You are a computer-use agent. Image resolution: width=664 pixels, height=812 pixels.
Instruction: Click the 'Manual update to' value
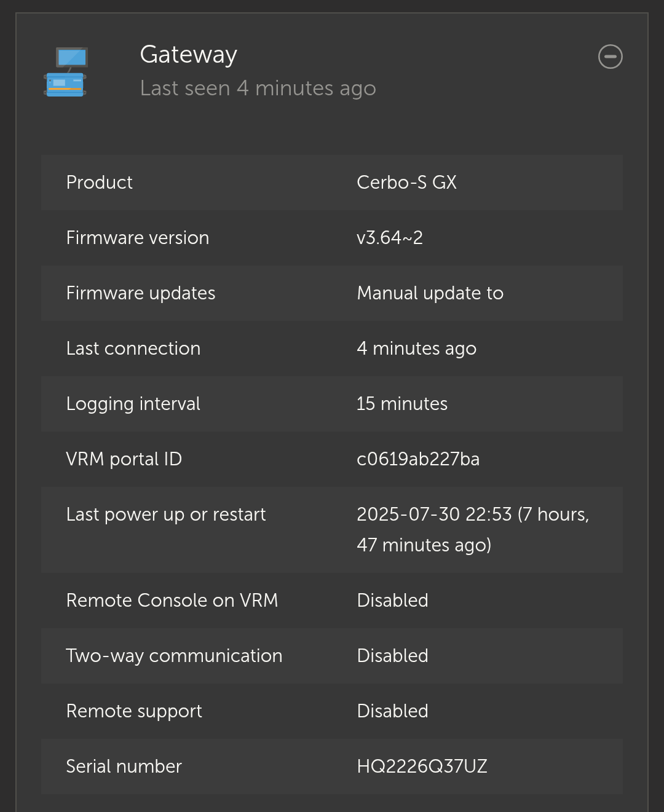(x=430, y=293)
